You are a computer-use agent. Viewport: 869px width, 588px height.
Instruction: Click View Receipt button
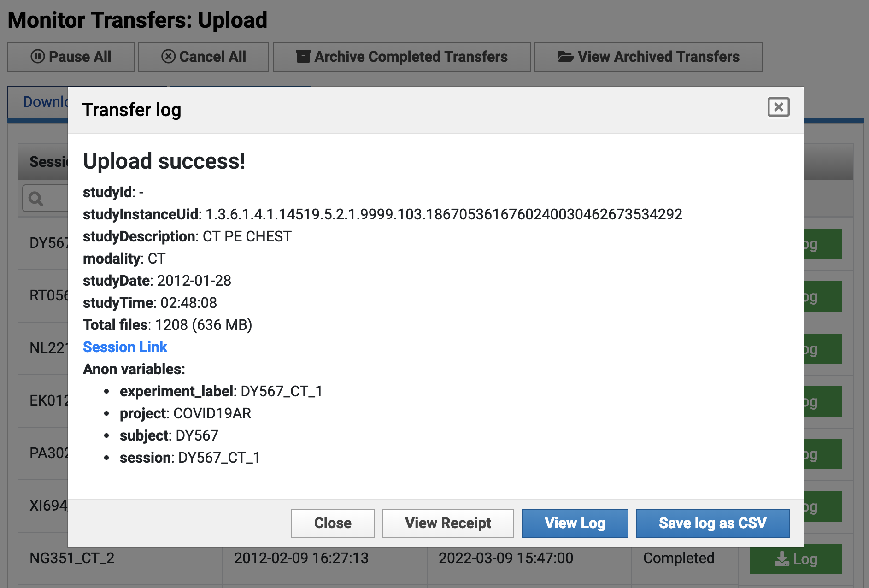point(448,523)
